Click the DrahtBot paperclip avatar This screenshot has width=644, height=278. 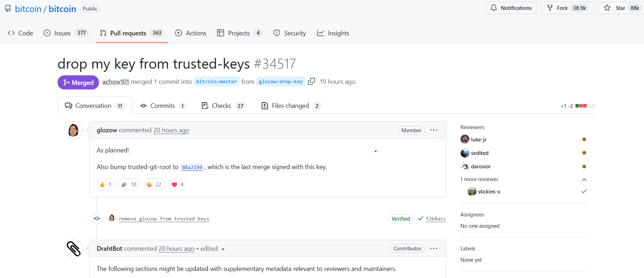pyautogui.click(x=74, y=249)
